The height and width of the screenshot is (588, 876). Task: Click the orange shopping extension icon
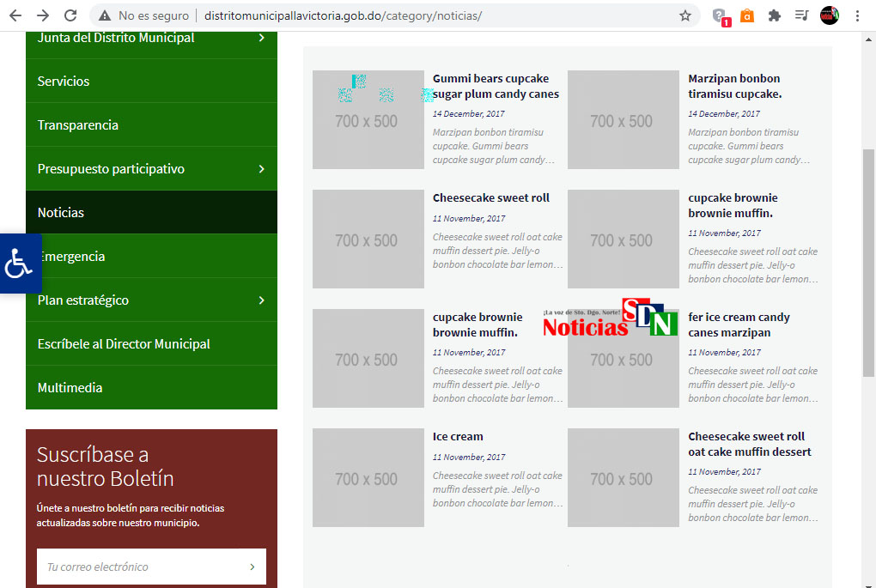pyautogui.click(x=747, y=15)
